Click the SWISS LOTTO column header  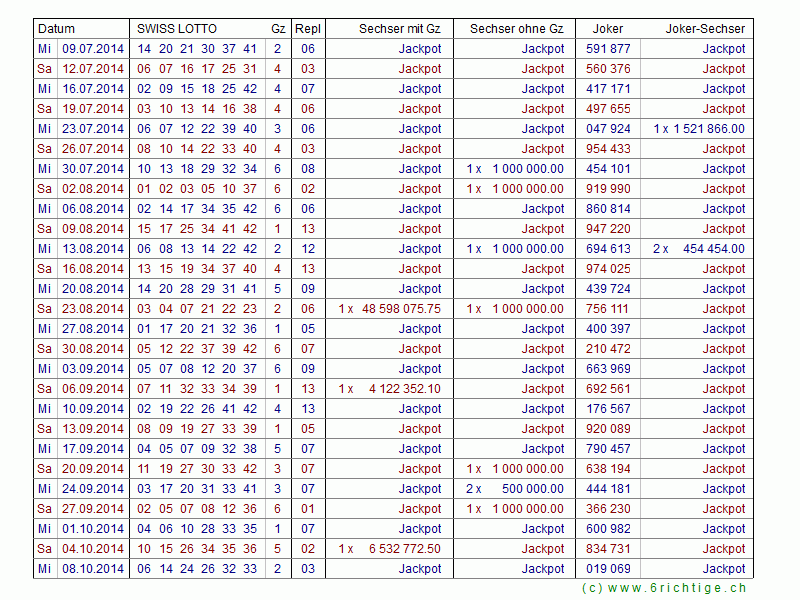176,29
